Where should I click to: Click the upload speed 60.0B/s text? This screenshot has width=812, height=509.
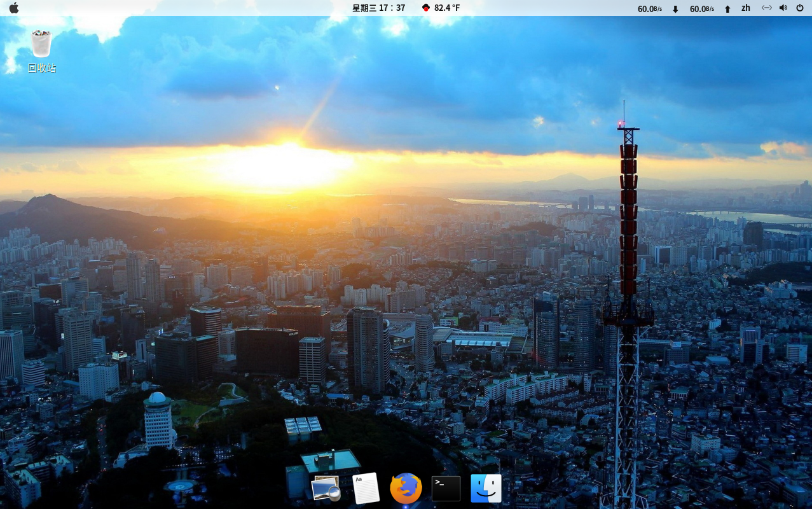pos(701,9)
